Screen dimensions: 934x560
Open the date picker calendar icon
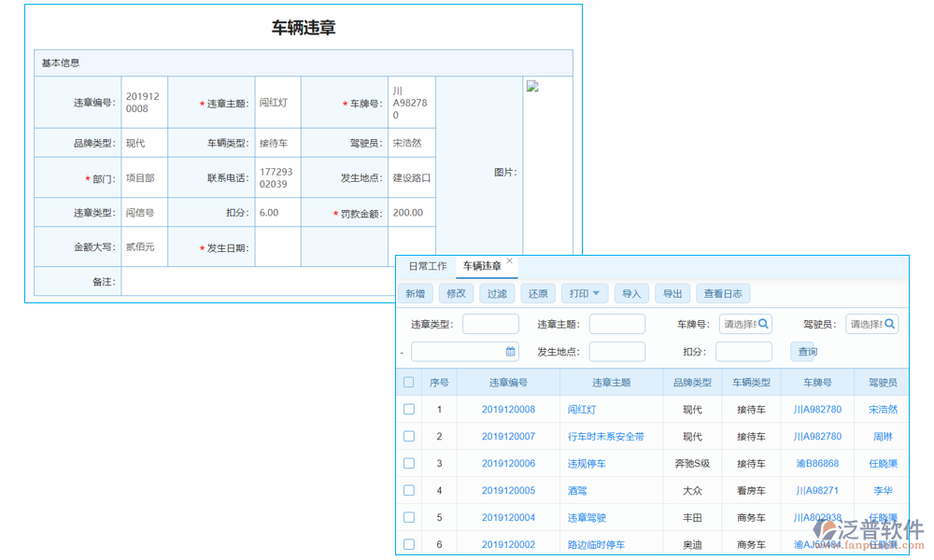(509, 350)
